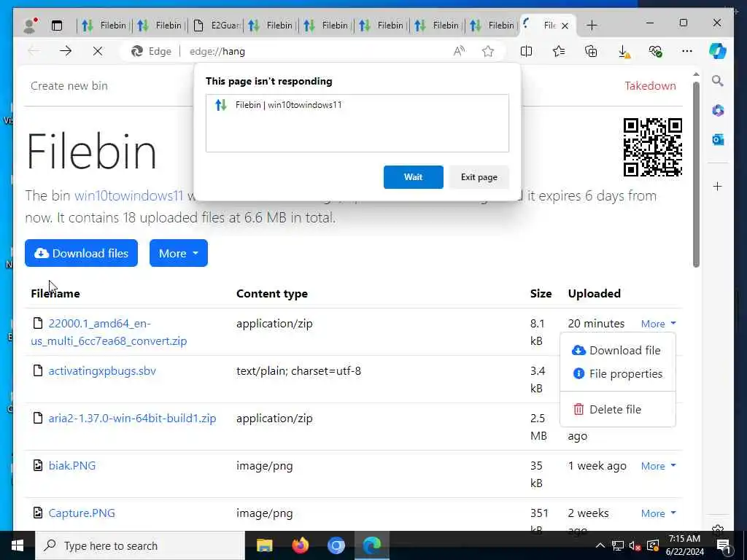The width and height of the screenshot is (747, 560).
Task: Choose File properties from dropdown menu
Action: coord(617,374)
